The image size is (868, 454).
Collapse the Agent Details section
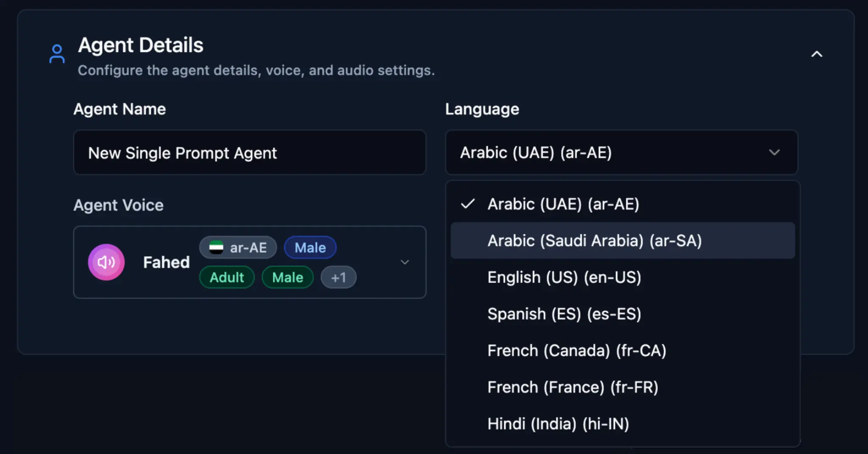pyautogui.click(x=816, y=54)
